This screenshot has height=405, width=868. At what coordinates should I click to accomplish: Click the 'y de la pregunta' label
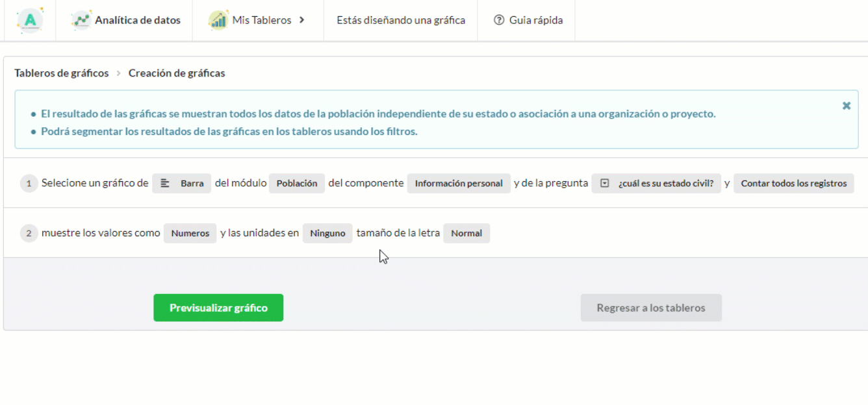(551, 183)
